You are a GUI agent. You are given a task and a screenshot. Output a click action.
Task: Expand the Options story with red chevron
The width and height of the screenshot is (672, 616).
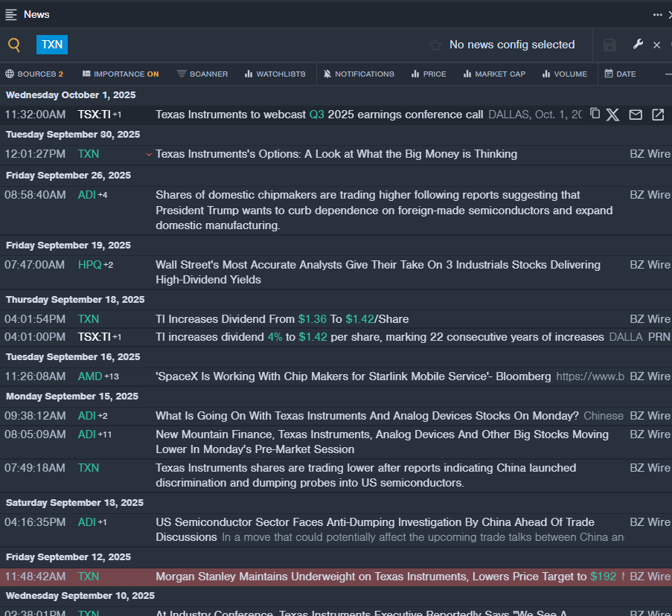149,155
